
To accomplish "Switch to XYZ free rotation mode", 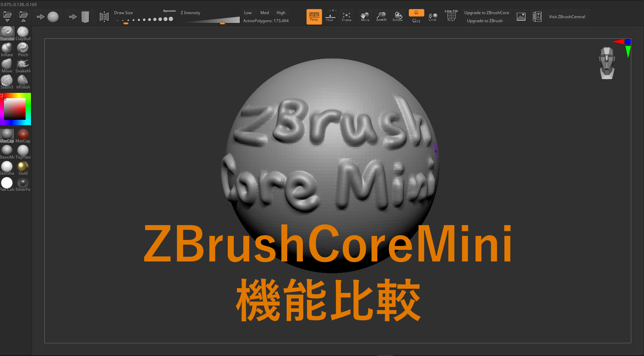I will pyautogui.click(x=416, y=21).
